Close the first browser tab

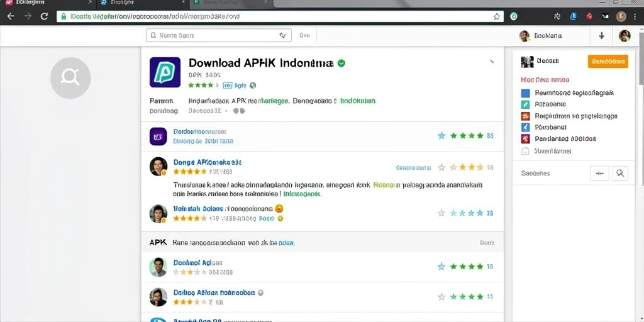91,3
